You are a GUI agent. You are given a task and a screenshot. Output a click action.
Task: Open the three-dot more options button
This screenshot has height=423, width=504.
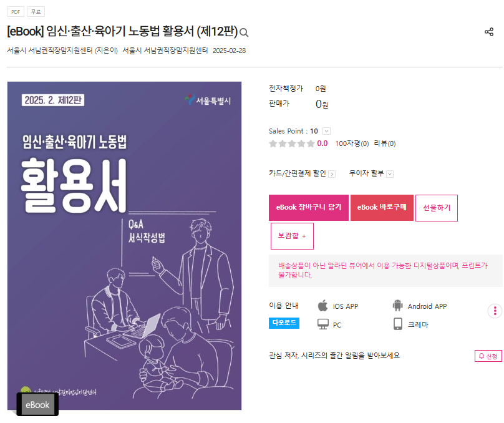[x=495, y=311]
